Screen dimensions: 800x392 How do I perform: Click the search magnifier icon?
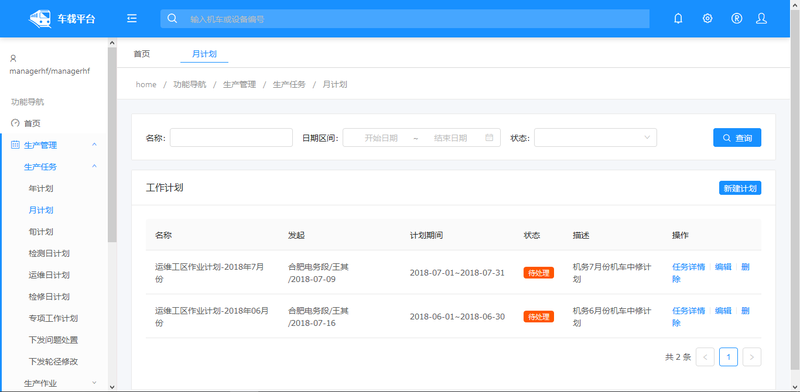172,18
